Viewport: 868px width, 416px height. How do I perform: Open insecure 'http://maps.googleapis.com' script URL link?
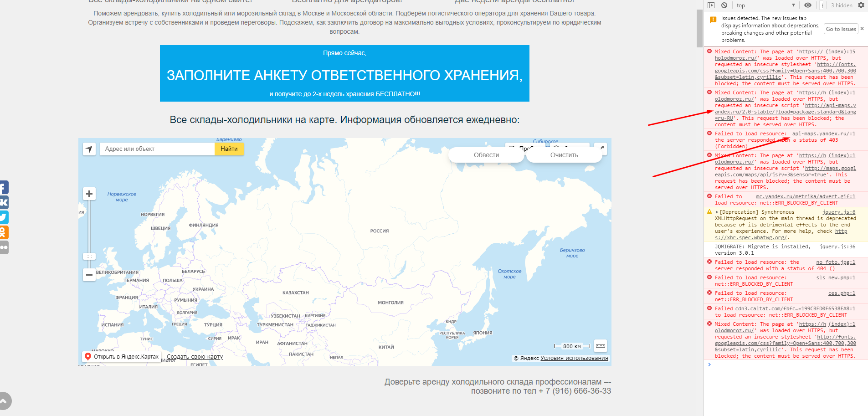[786, 171]
